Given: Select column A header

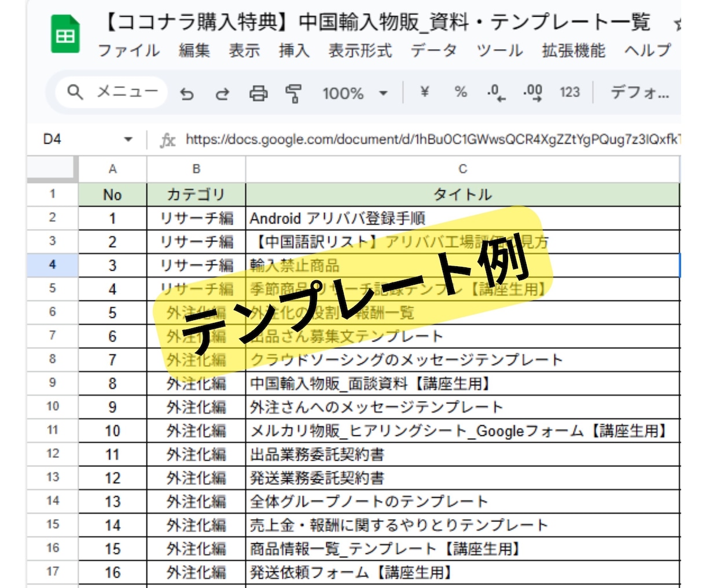Looking at the screenshot, I should pos(112,169).
